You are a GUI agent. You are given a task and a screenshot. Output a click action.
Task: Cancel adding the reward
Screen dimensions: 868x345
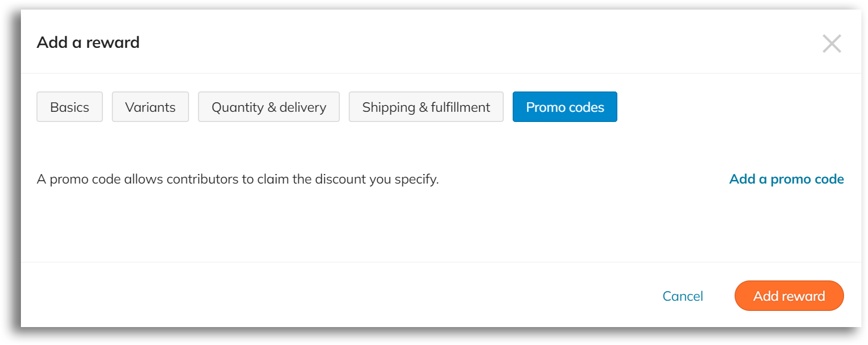coord(683,296)
